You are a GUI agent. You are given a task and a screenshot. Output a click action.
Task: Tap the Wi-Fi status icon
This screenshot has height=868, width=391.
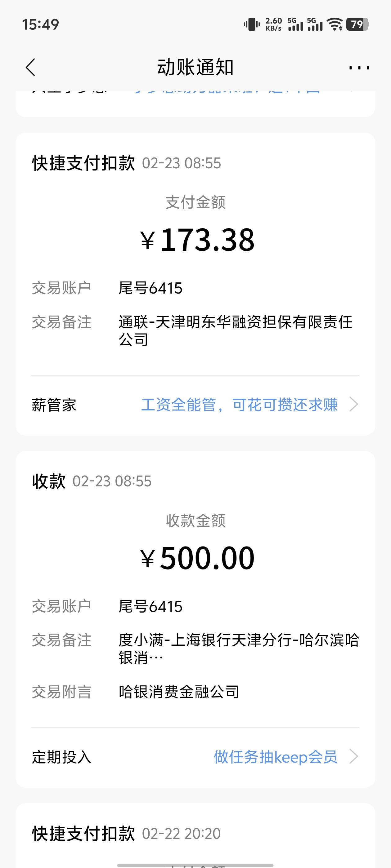click(x=335, y=24)
